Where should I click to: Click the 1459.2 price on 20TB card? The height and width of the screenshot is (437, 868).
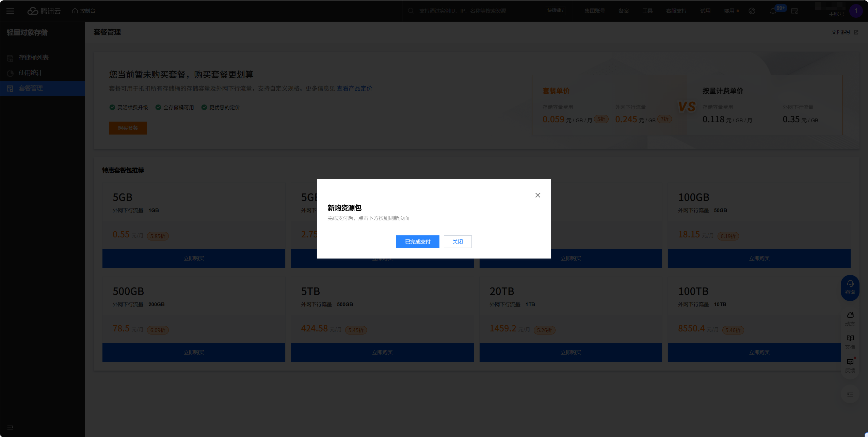click(503, 328)
